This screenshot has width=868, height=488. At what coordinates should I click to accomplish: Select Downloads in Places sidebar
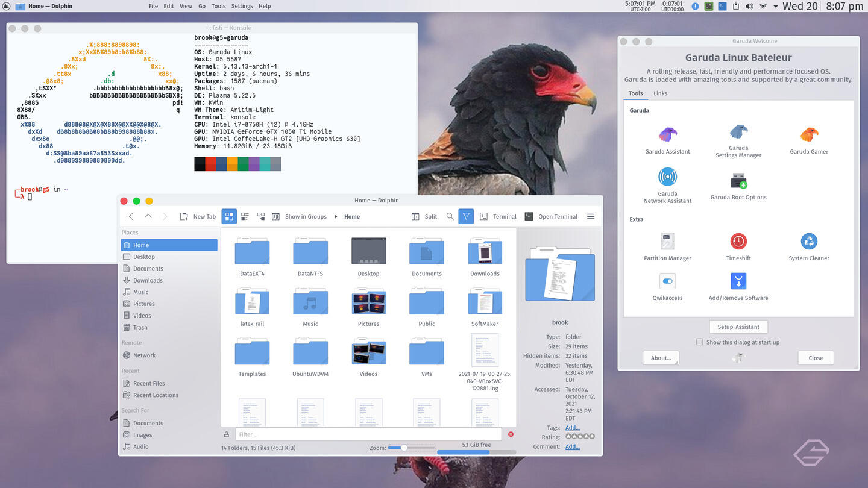(x=169, y=280)
